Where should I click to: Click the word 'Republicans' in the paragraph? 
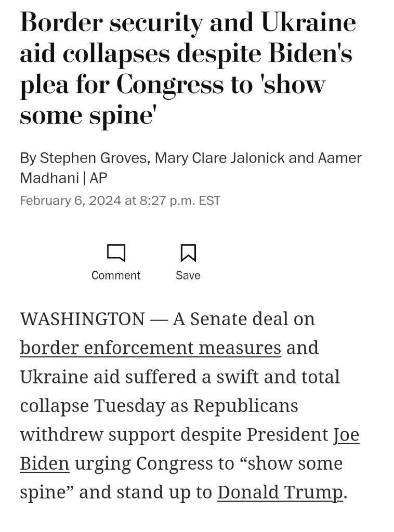tap(246, 406)
